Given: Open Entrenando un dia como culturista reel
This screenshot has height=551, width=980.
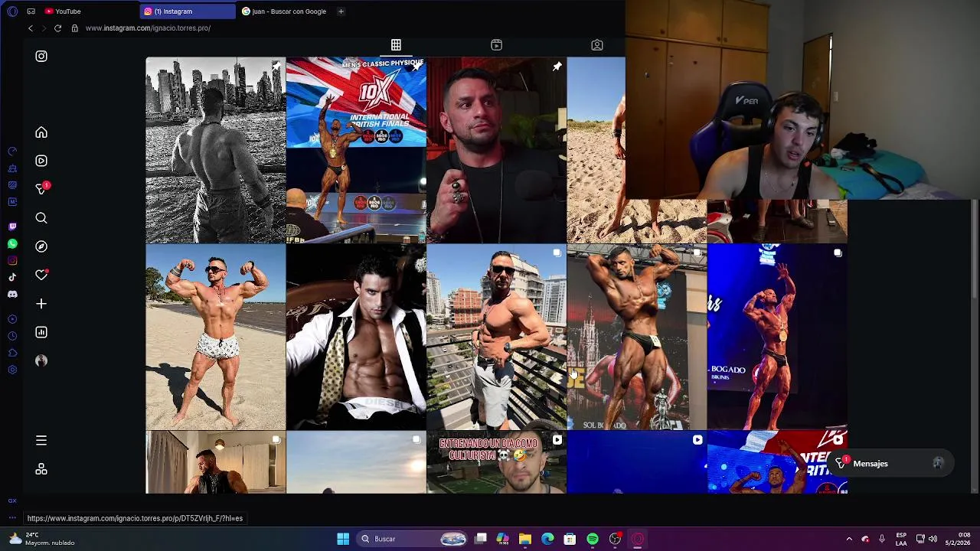Looking at the screenshot, I should coord(496,462).
